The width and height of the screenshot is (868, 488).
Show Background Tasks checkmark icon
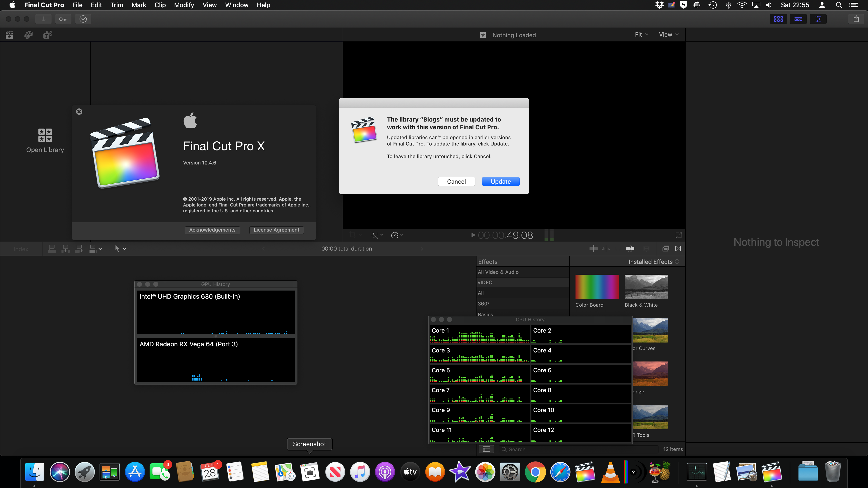click(x=83, y=19)
